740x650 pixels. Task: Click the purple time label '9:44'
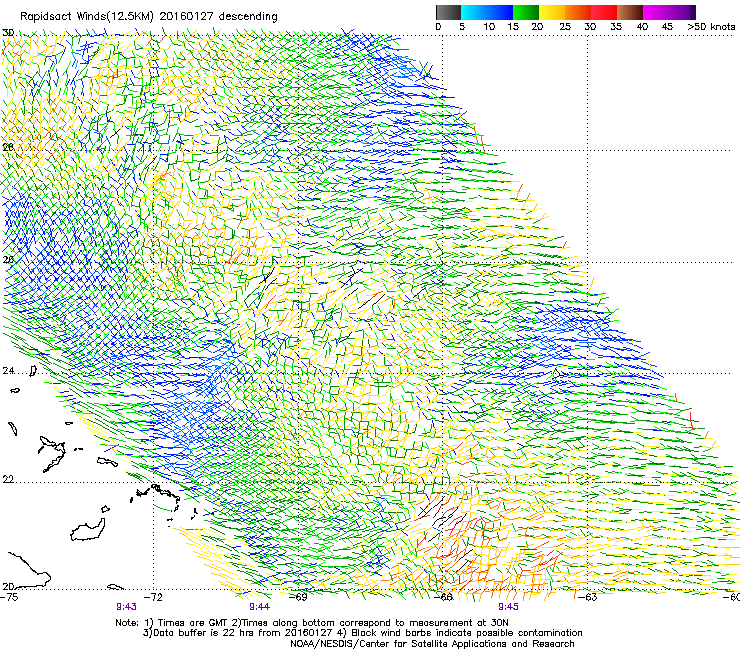click(260, 607)
